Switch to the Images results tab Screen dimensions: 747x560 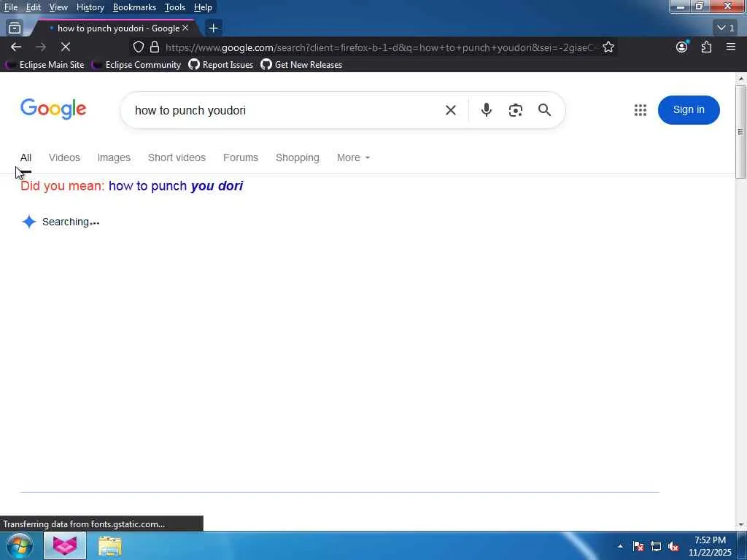[114, 157]
